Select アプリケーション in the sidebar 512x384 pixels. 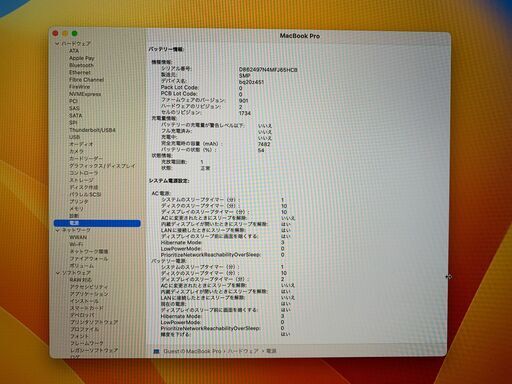(89, 294)
